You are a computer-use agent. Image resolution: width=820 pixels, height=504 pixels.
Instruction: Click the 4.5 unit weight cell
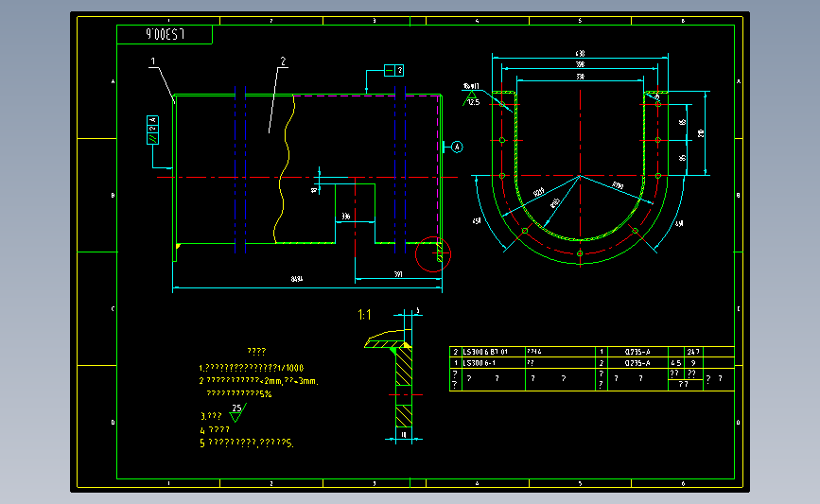pos(675,363)
